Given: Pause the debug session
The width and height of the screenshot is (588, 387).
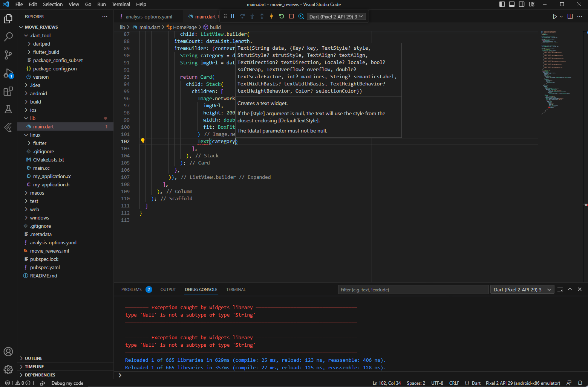Looking at the screenshot, I should pyautogui.click(x=233, y=16).
